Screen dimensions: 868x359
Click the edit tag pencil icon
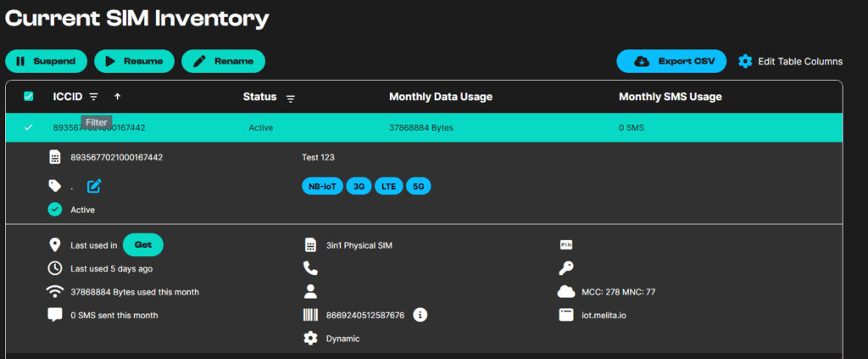[94, 186]
